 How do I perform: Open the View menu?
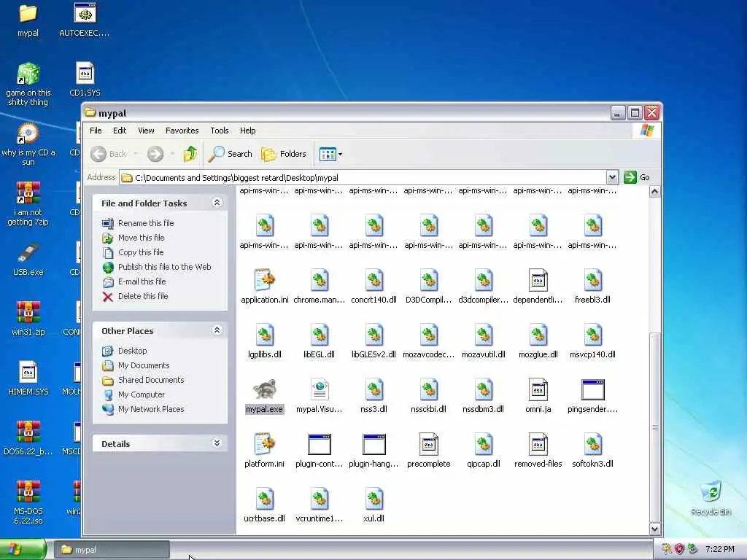146,131
